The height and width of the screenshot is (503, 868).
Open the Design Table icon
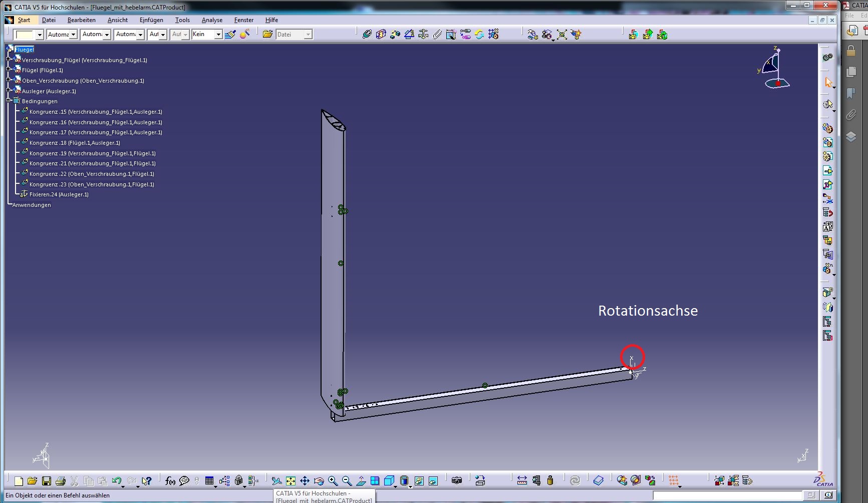click(x=210, y=481)
